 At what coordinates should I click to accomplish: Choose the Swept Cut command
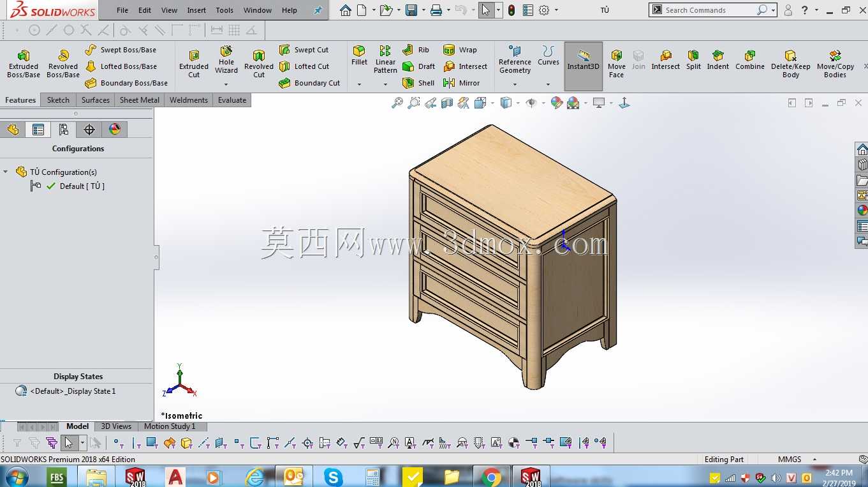point(304,50)
